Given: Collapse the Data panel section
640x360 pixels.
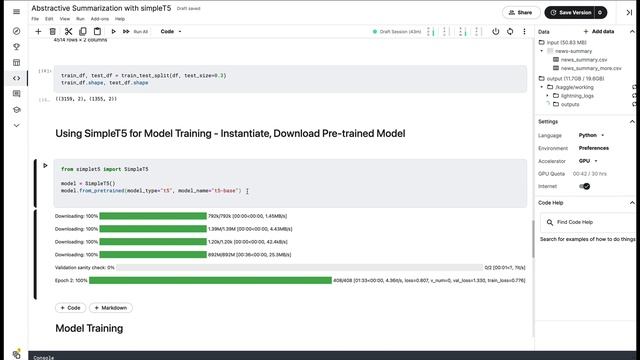Looking at the screenshot, I should tap(632, 31).
